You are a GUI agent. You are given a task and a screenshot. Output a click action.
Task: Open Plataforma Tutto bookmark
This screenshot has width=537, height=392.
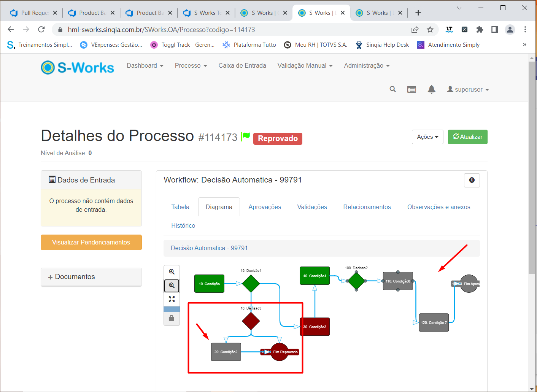point(249,45)
